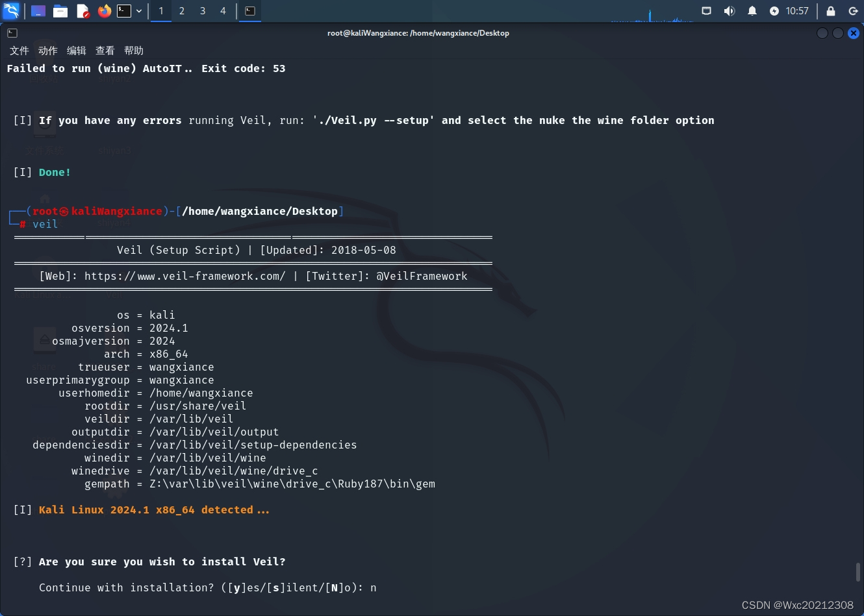864x616 pixels.
Task: Expand the terminal launcher dropdown arrow
Action: (x=139, y=11)
